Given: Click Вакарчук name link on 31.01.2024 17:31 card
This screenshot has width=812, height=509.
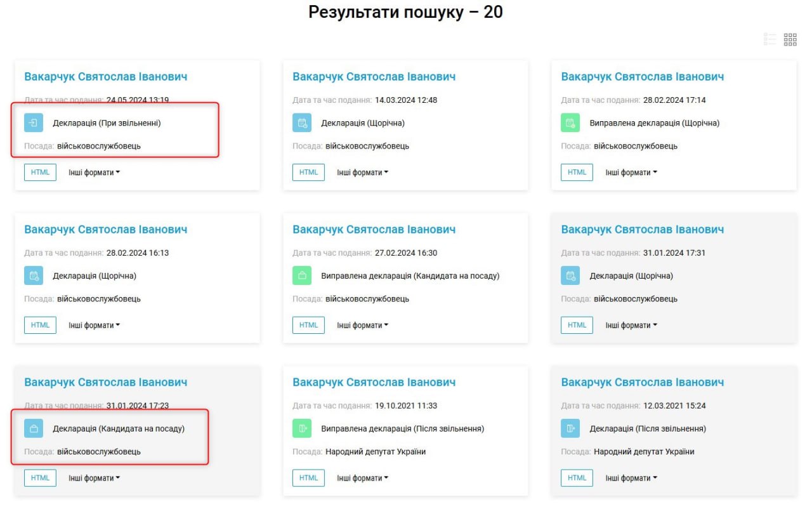Looking at the screenshot, I should (x=642, y=230).
